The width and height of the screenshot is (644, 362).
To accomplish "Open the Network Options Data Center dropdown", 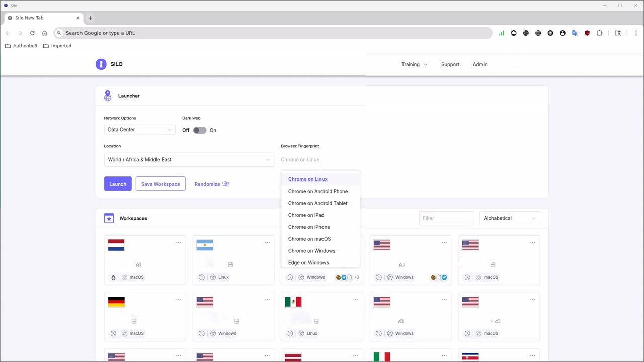I will coord(140,130).
